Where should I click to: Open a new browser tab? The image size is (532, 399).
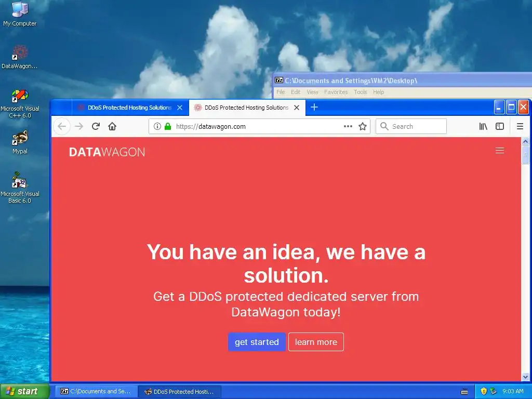click(314, 107)
